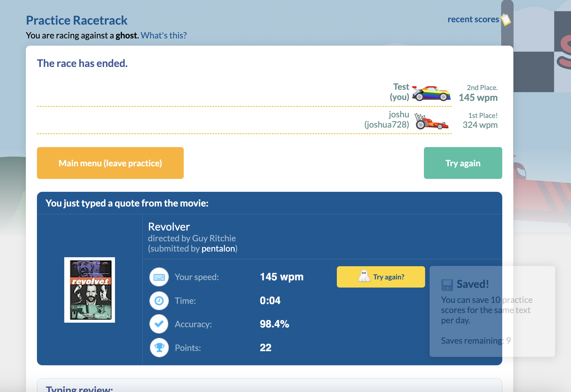Click the Revolver movie title
The height and width of the screenshot is (392, 571).
(169, 227)
